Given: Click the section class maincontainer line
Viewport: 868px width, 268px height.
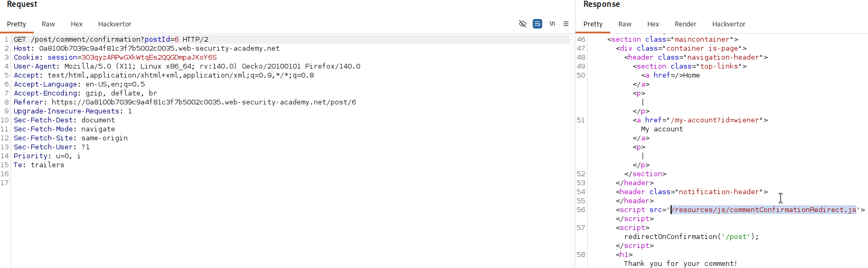Looking at the screenshot, I should point(673,40).
